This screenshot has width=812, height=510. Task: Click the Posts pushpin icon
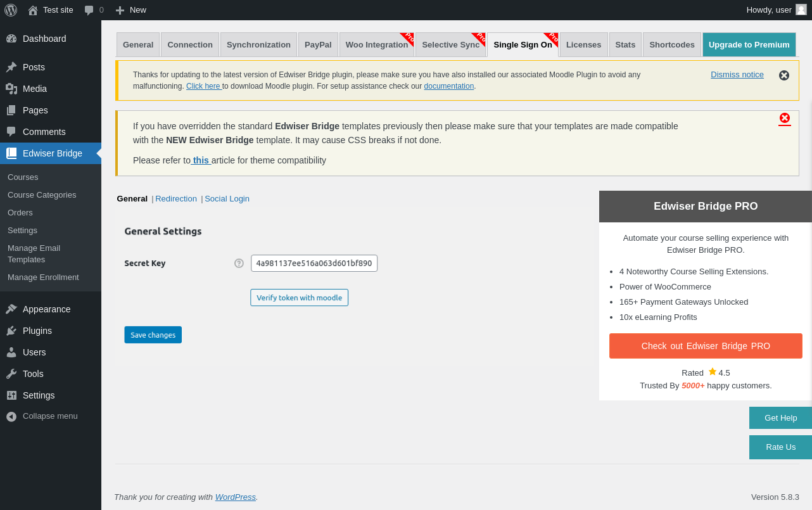pos(11,67)
